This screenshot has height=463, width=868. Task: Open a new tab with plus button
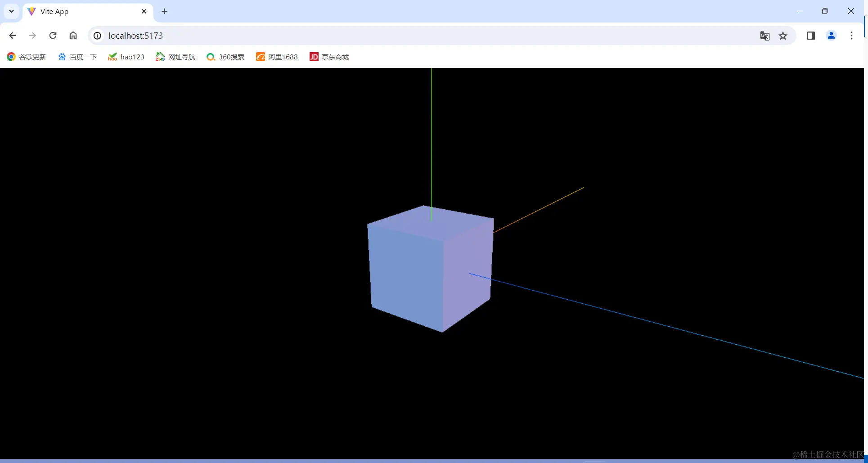pyautogui.click(x=165, y=11)
